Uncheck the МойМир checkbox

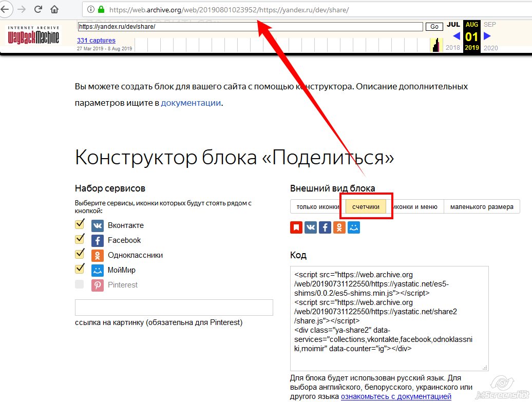(80, 269)
